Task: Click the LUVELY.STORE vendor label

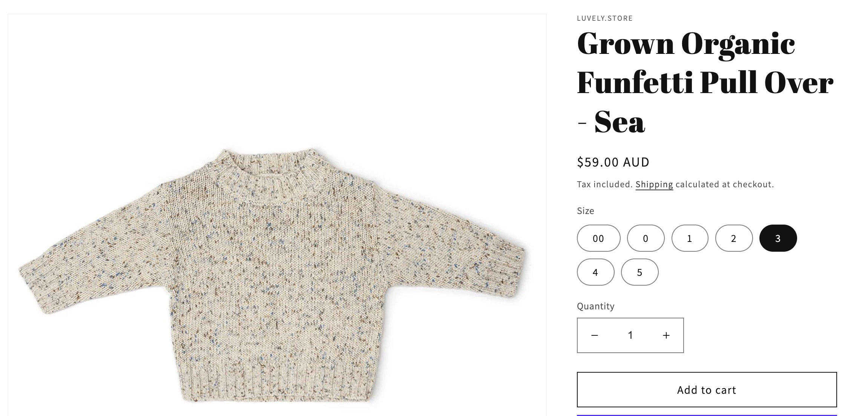Action: 605,18
